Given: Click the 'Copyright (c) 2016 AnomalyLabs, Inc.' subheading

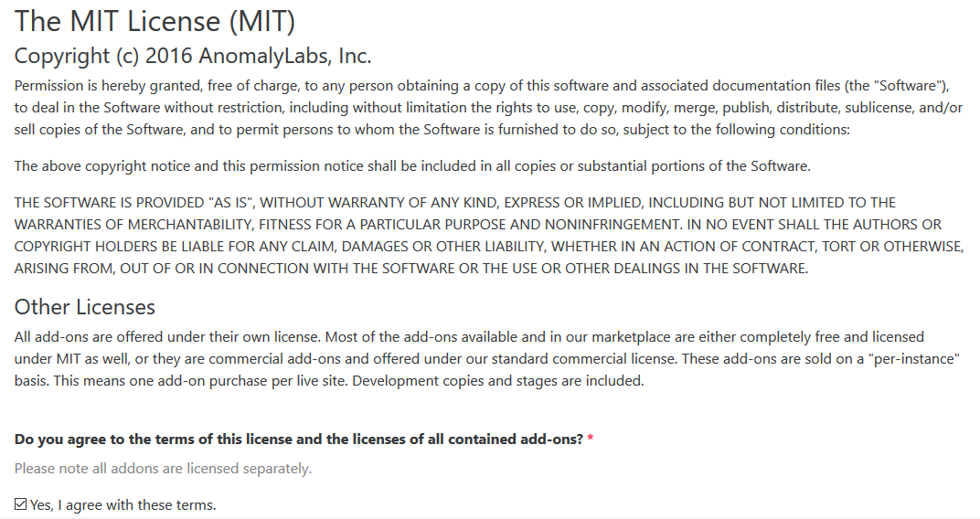Looking at the screenshot, I should (x=193, y=57).
